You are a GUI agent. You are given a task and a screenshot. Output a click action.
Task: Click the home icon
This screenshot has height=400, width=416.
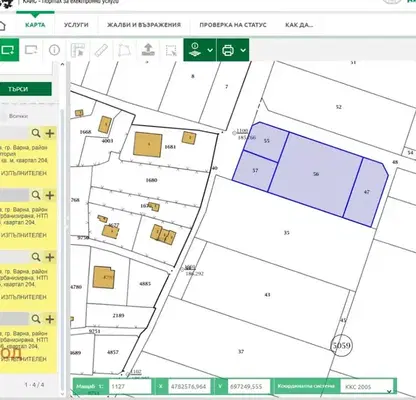tap(2, 25)
